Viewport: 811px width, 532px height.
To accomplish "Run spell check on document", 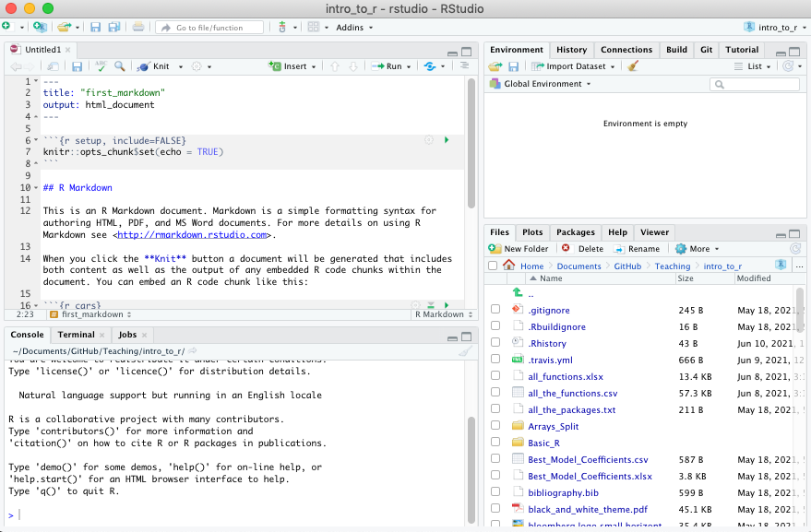I will (x=101, y=65).
